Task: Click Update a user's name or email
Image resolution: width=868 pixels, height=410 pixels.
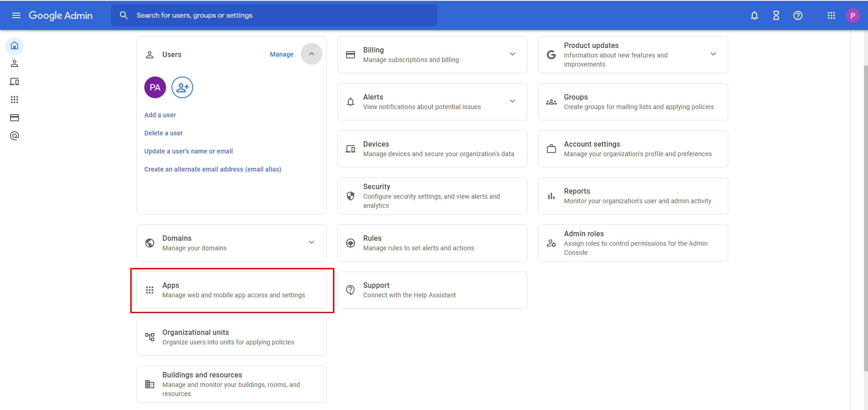Action: click(189, 151)
